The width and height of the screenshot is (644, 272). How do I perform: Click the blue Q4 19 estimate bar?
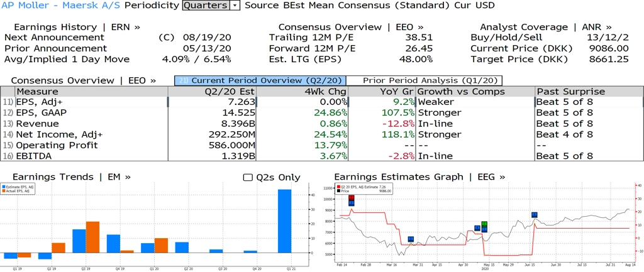click(113, 244)
